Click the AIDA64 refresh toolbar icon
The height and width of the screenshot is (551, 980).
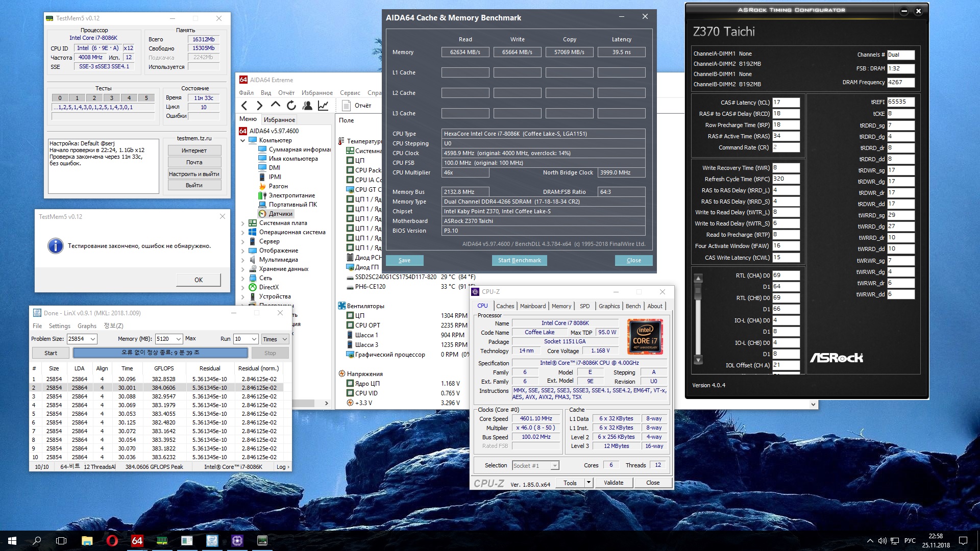pyautogui.click(x=291, y=106)
